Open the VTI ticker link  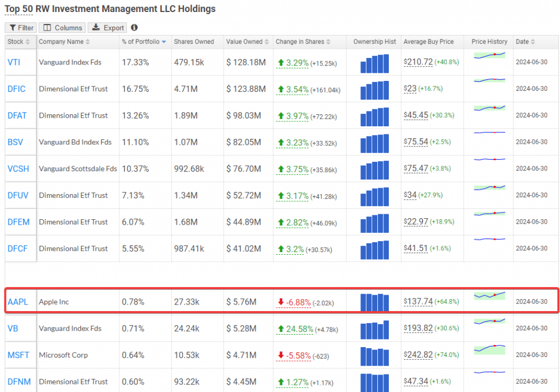[x=14, y=62]
